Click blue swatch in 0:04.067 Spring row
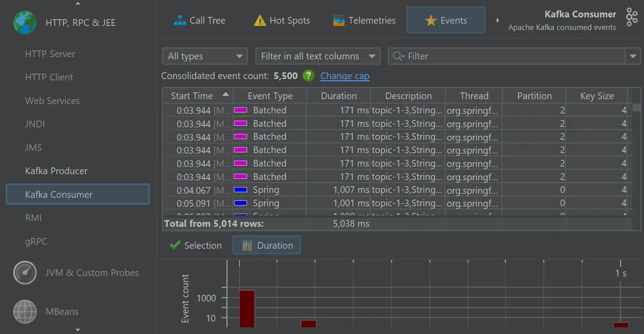 [241, 190]
